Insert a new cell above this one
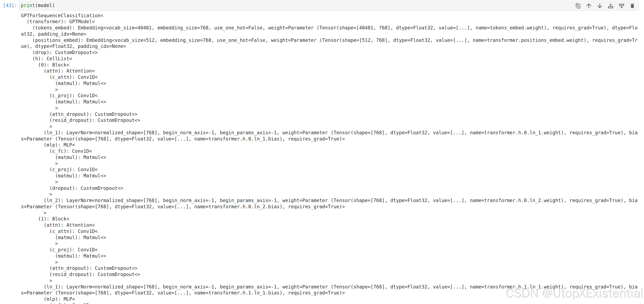 coord(611,6)
